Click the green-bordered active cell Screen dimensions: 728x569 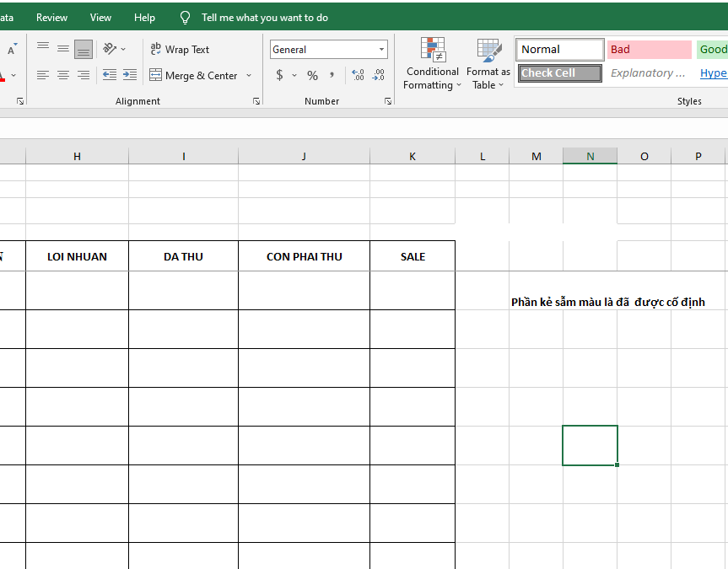click(590, 446)
